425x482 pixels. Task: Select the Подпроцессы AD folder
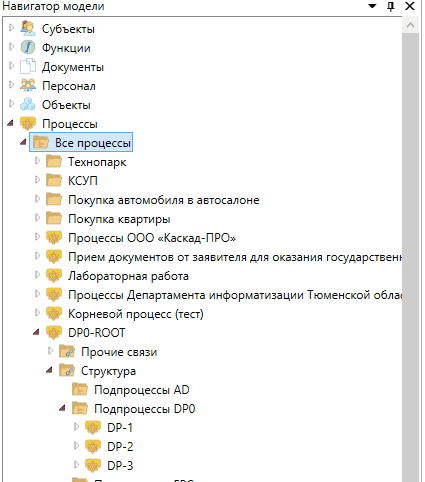tap(142, 390)
